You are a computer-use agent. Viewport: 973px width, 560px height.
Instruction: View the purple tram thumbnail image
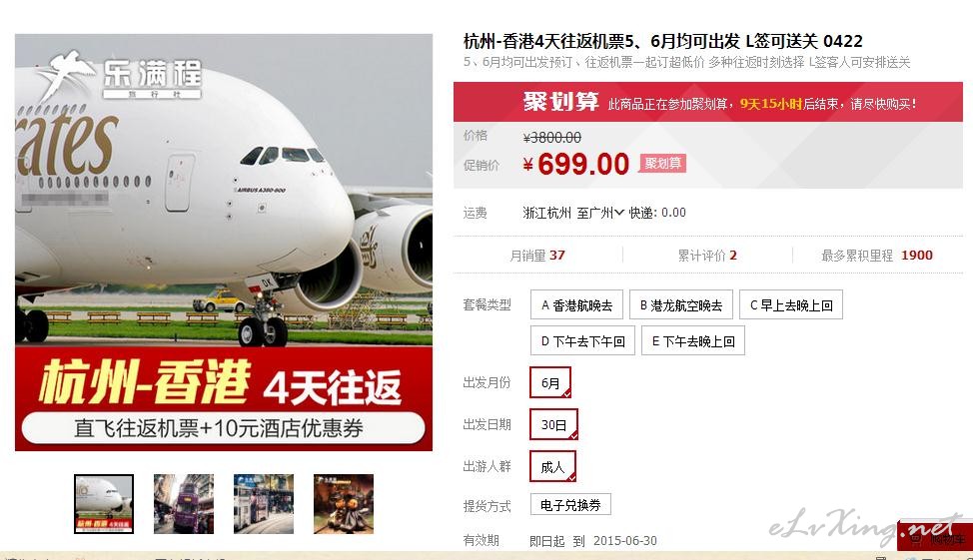click(x=184, y=503)
